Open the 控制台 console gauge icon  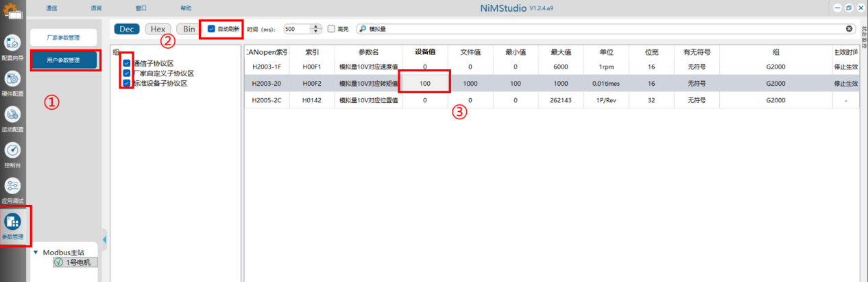(x=13, y=150)
